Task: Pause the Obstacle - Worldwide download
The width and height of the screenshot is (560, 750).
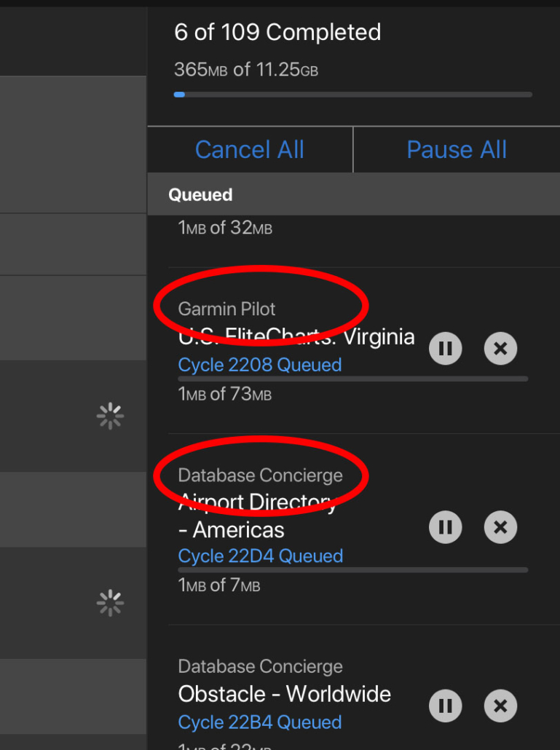Action: click(x=445, y=705)
